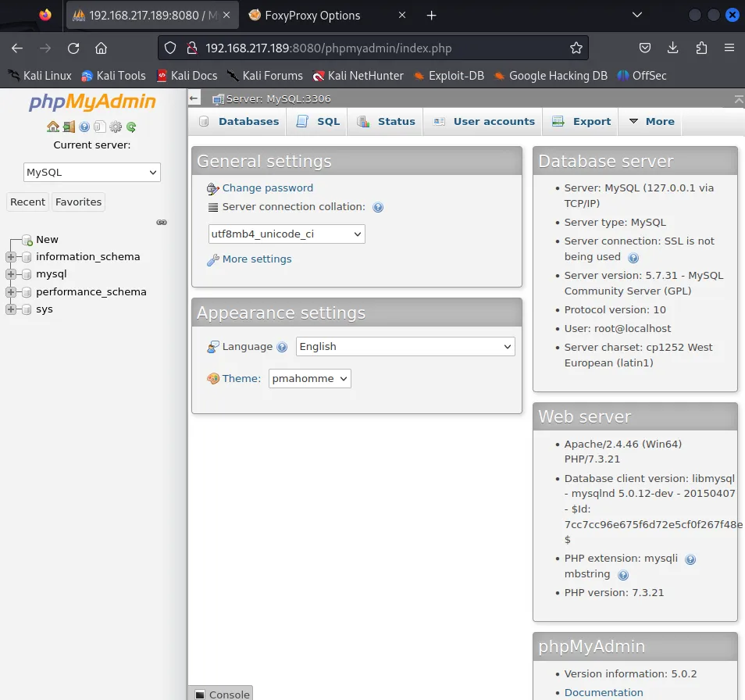
Task: Click the Theme: link label
Action: pyautogui.click(x=241, y=379)
